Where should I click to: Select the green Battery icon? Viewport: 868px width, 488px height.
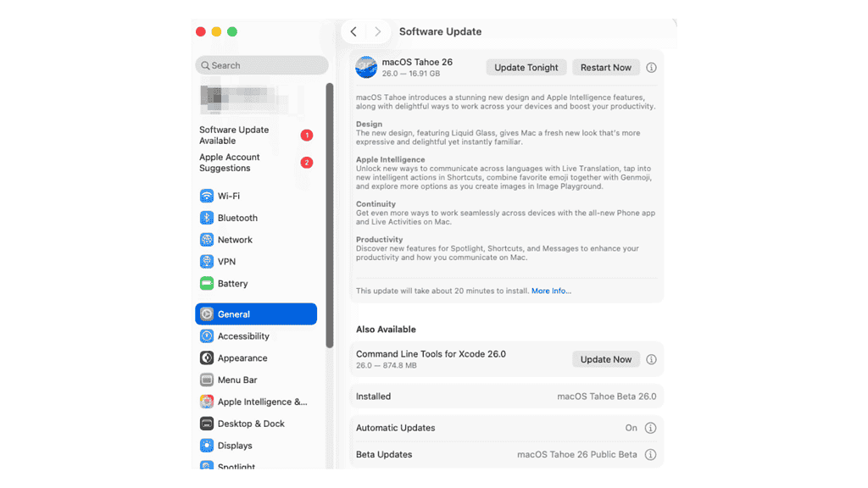point(207,283)
